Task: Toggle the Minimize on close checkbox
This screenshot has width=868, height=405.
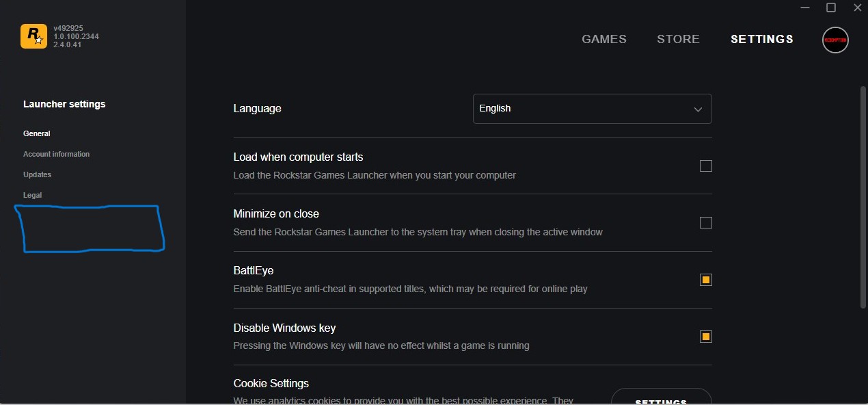Action: [706, 222]
